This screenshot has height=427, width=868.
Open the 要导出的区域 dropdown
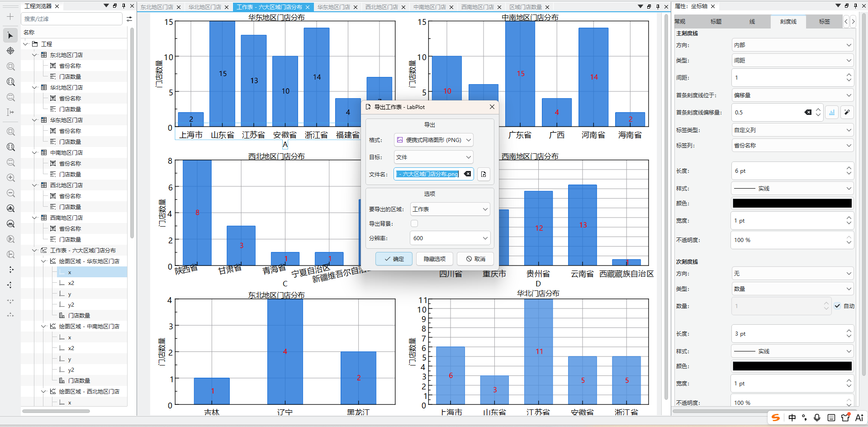click(450, 209)
